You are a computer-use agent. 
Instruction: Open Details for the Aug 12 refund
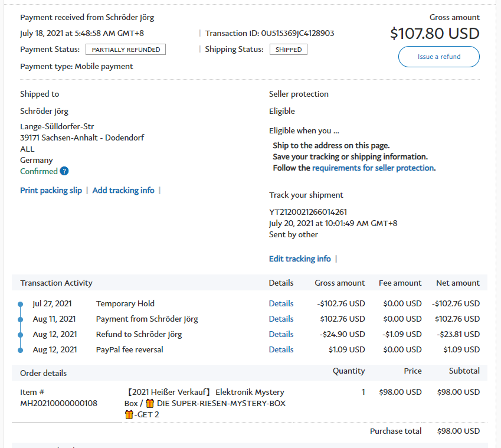point(281,334)
